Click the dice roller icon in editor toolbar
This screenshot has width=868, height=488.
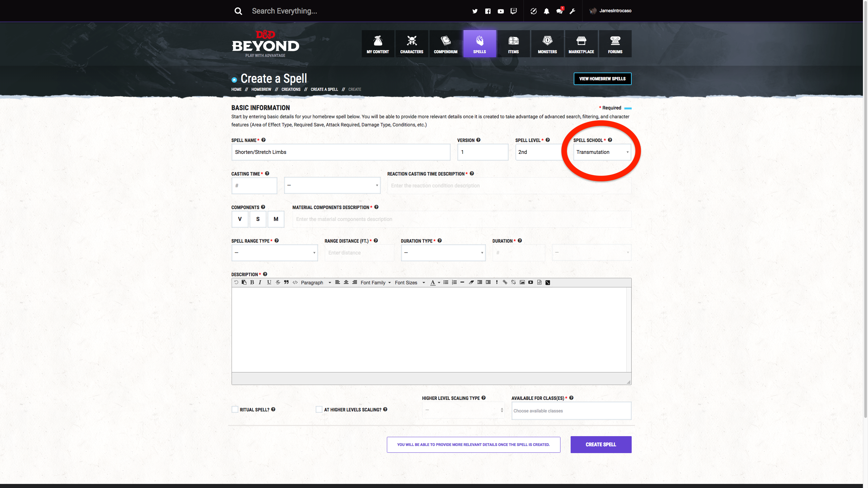(548, 283)
